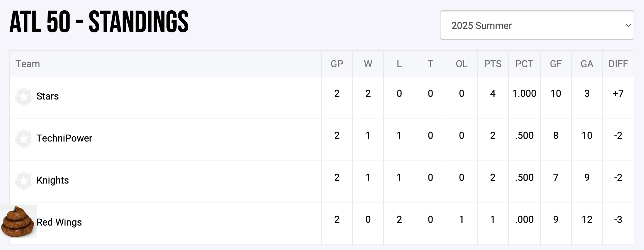Click the Red Wings team logo image
The width and height of the screenshot is (644, 250).
18,222
